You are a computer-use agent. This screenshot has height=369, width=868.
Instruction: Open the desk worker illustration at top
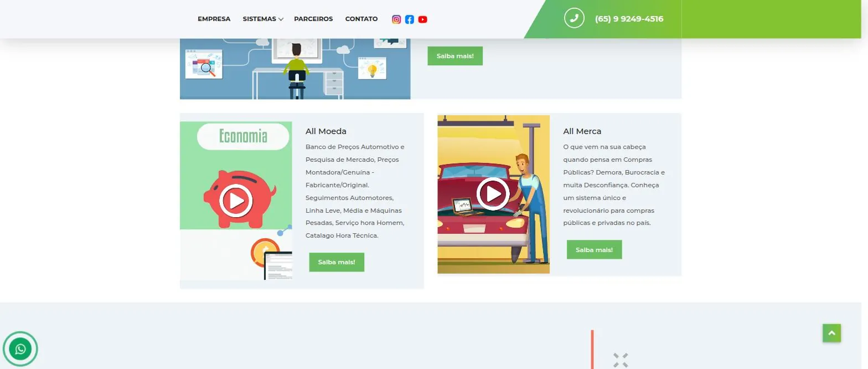point(295,69)
